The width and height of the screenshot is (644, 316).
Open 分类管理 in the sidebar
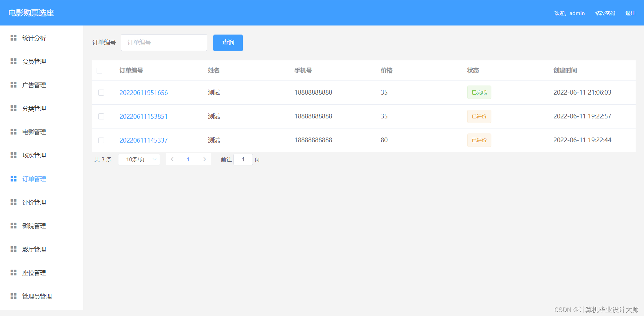(34, 109)
